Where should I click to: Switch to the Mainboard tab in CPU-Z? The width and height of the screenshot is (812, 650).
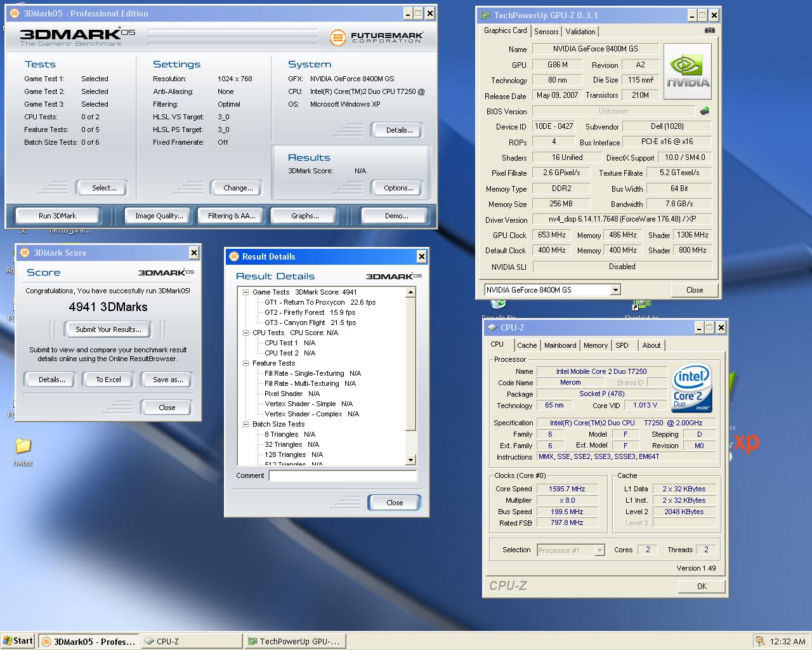click(560, 345)
